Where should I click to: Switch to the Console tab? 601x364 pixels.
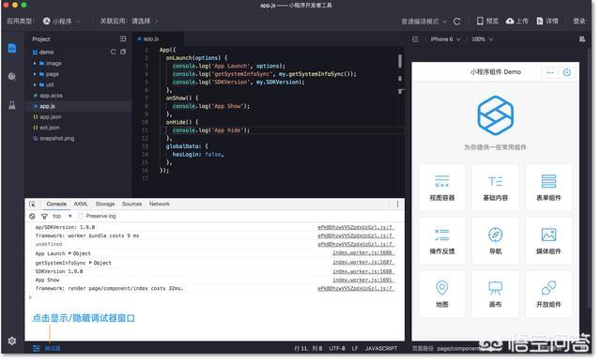56,204
